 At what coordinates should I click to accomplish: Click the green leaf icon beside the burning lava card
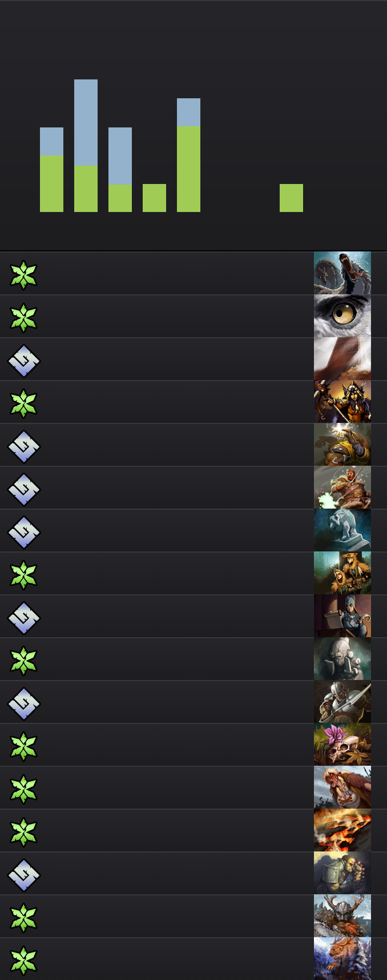coord(23,832)
